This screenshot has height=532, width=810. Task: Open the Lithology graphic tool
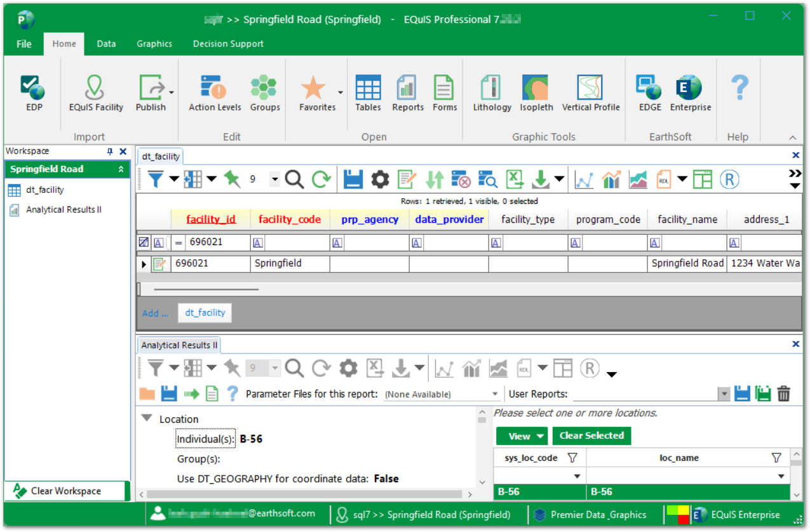[x=492, y=93]
